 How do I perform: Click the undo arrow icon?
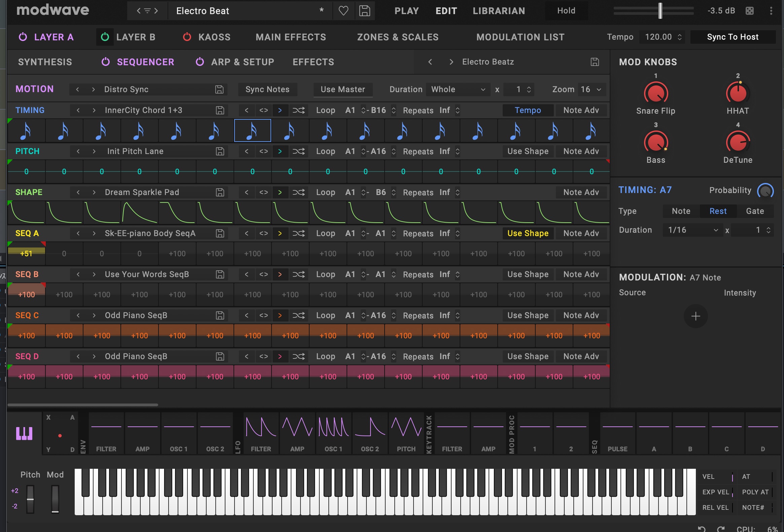tap(701, 529)
